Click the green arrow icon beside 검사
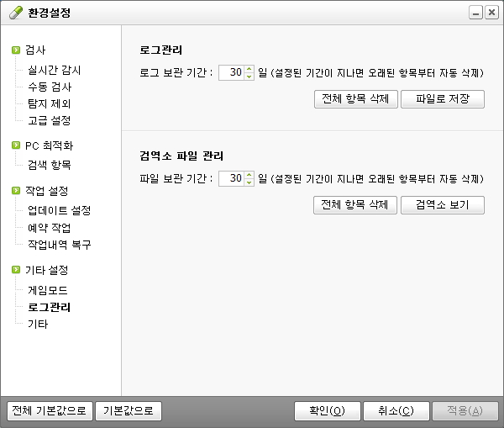 16,50
